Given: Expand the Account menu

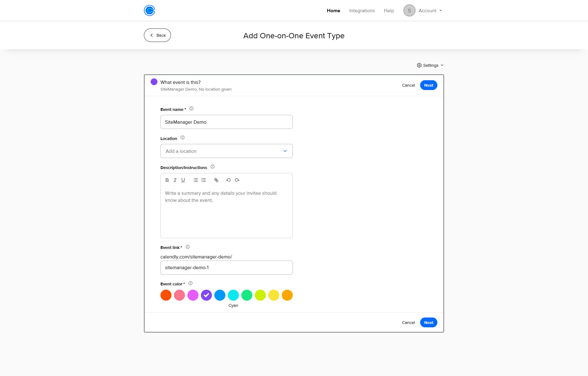Looking at the screenshot, I should click(x=430, y=10).
